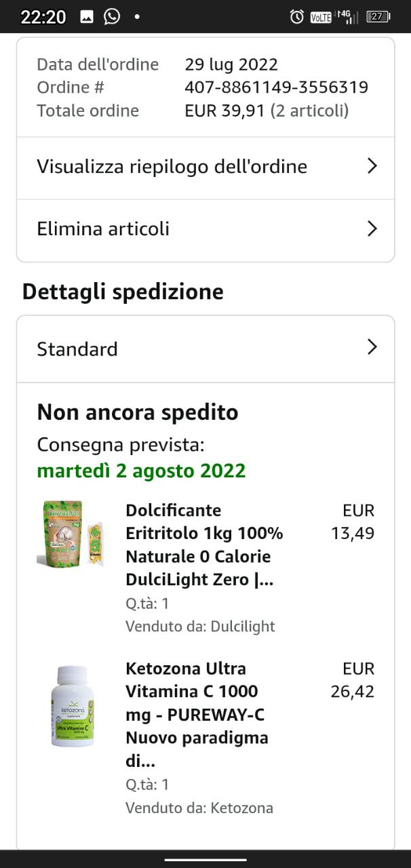
Task: Tap the alarm clock status icon
Action: 296,17
